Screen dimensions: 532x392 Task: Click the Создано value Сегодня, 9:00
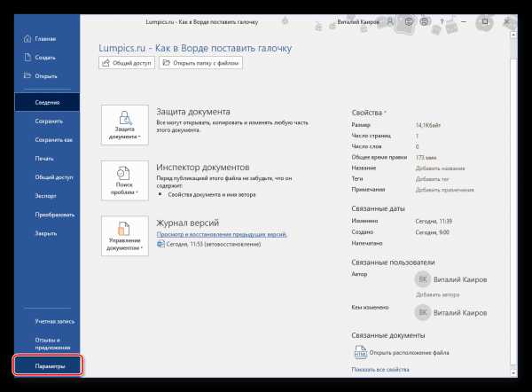coord(433,232)
